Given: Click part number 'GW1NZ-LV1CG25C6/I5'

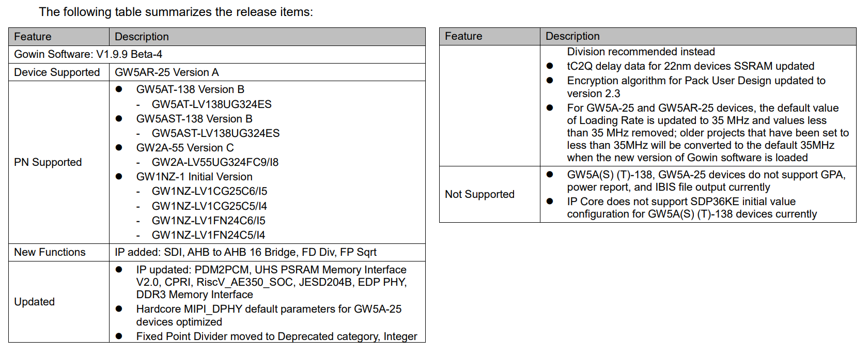Looking at the screenshot, I should click(x=209, y=191).
